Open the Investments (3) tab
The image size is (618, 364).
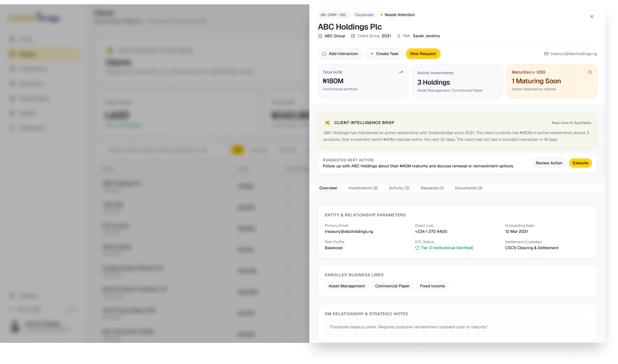click(363, 188)
